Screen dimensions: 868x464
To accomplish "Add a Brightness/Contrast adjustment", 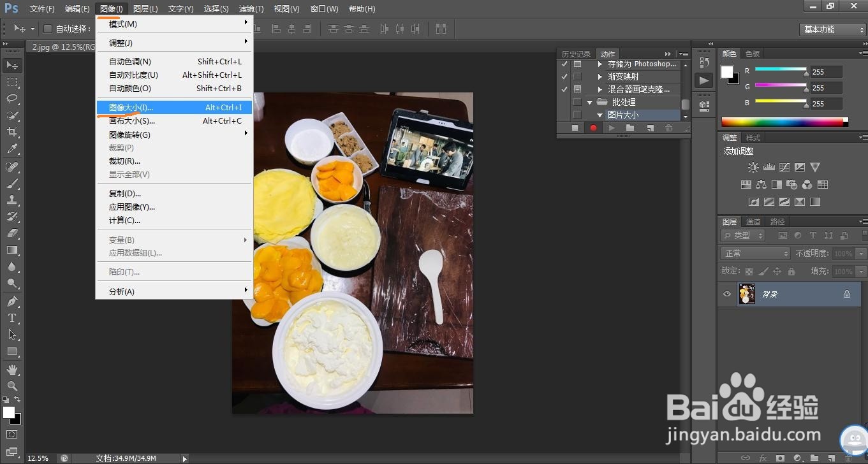I will [x=753, y=168].
